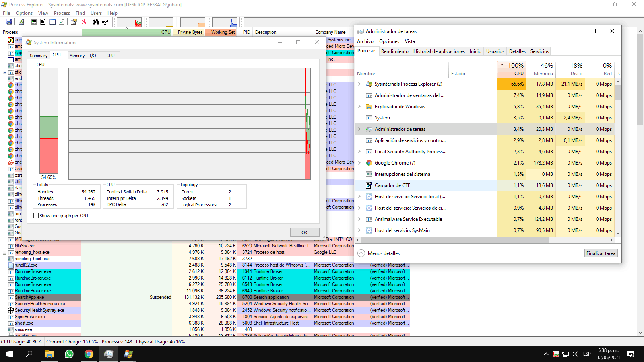Expand Local Security Authority Process row
The height and width of the screenshot is (362, 644).
[x=359, y=152]
